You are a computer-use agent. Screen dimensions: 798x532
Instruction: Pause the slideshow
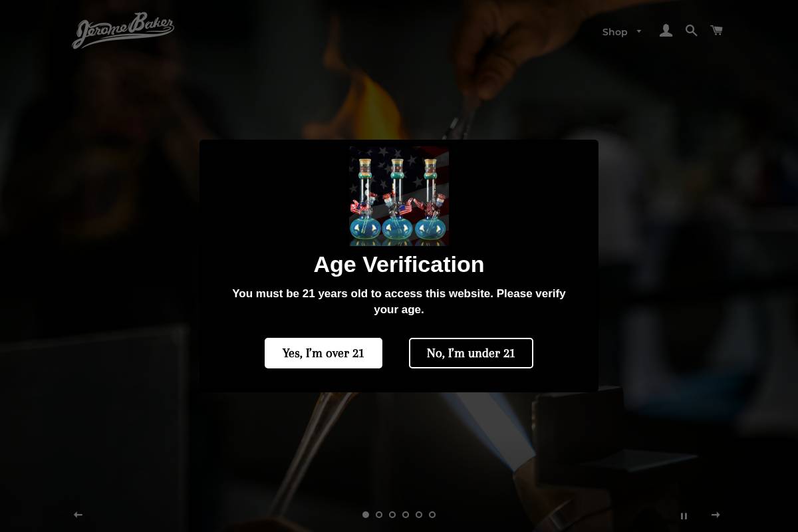tap(684, 516)
